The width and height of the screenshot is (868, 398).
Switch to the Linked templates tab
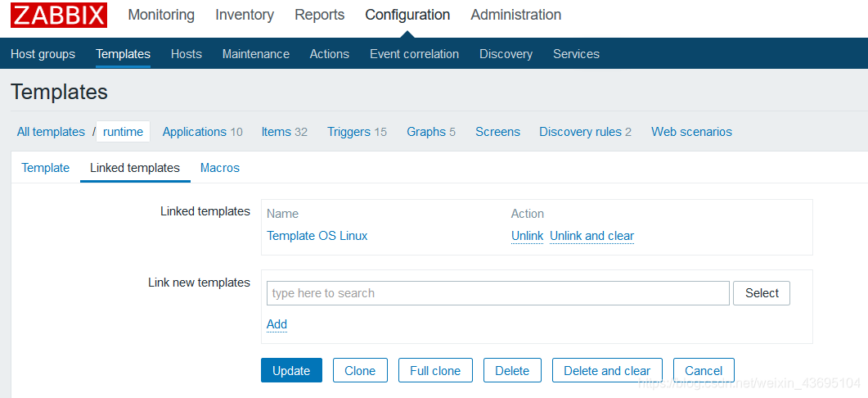point(135,168)
